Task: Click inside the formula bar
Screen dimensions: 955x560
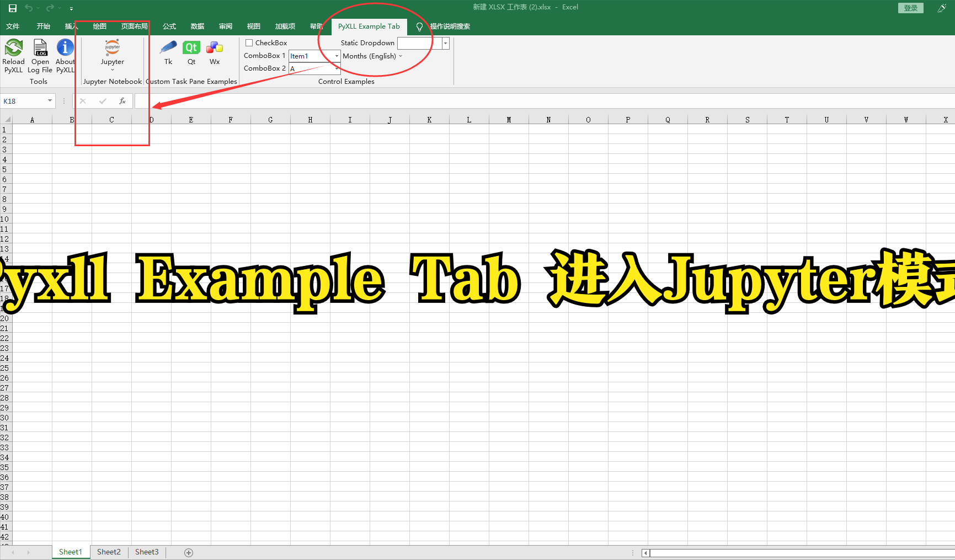Action: [x=544, y=101]
